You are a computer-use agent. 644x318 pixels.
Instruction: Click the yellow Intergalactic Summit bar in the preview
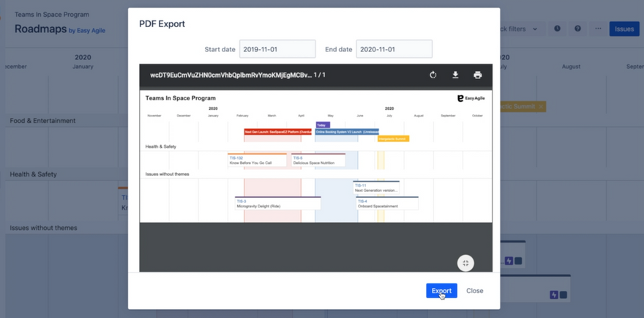[x=394, y=139]
